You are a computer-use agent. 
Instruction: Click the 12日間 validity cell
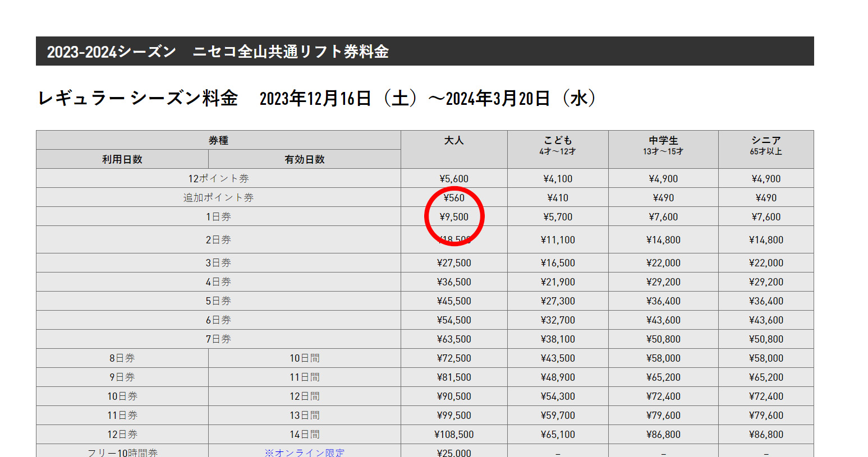[x=305, y=396]
